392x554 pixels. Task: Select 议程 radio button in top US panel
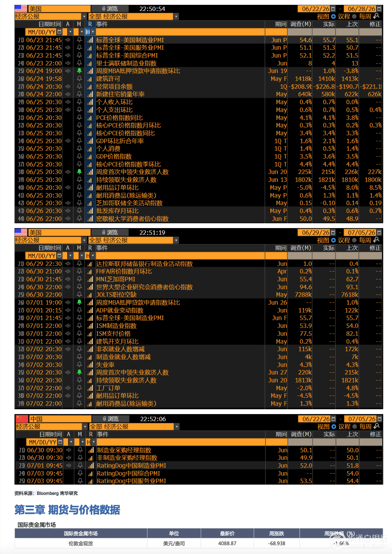click(333, 16)
